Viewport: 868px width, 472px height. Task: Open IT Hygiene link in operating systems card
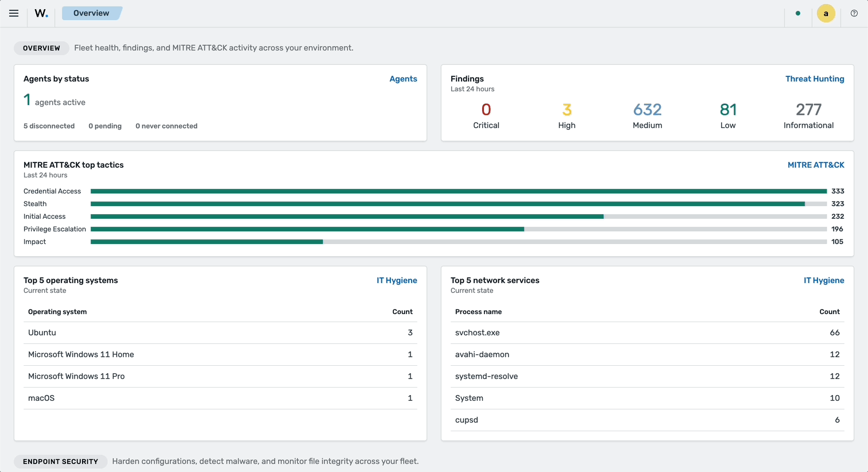point(397,280)
